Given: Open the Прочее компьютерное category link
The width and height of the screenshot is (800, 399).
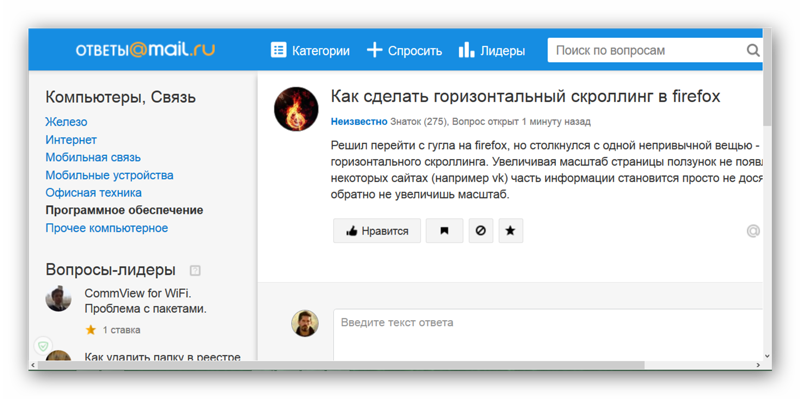Looking at the screenshot, I should point(107,228).
